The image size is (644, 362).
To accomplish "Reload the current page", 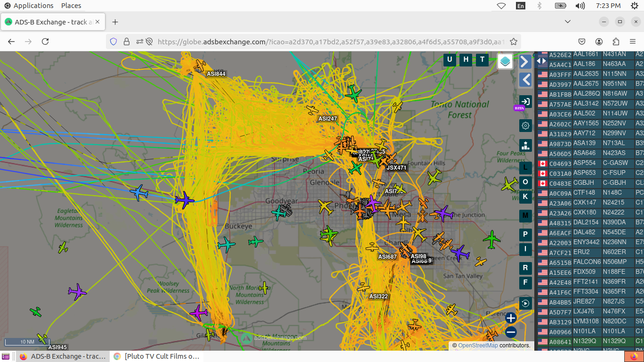I will coord(45,41).
